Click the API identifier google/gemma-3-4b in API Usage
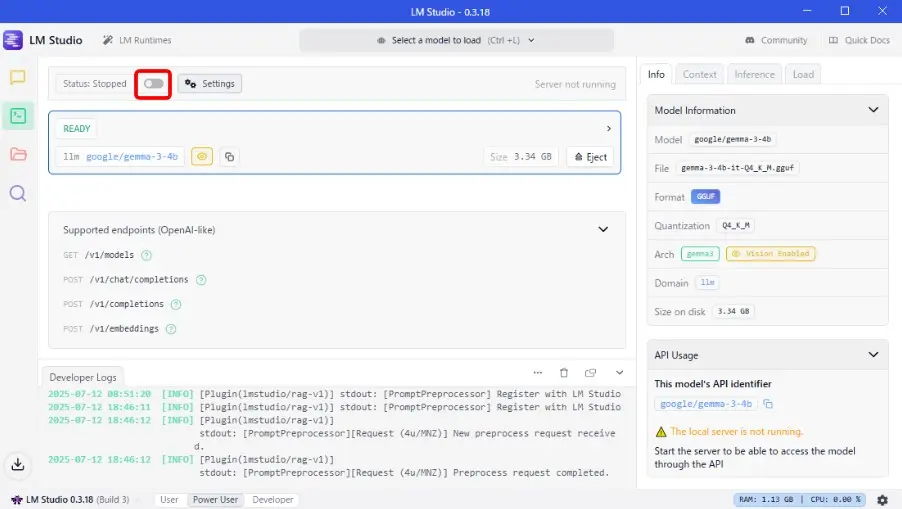 tap(706, 404)
